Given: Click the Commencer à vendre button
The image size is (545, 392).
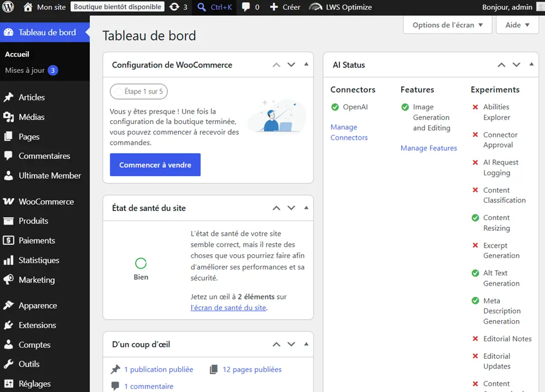Looking at the screenshot, I should (x=155, y=164).
